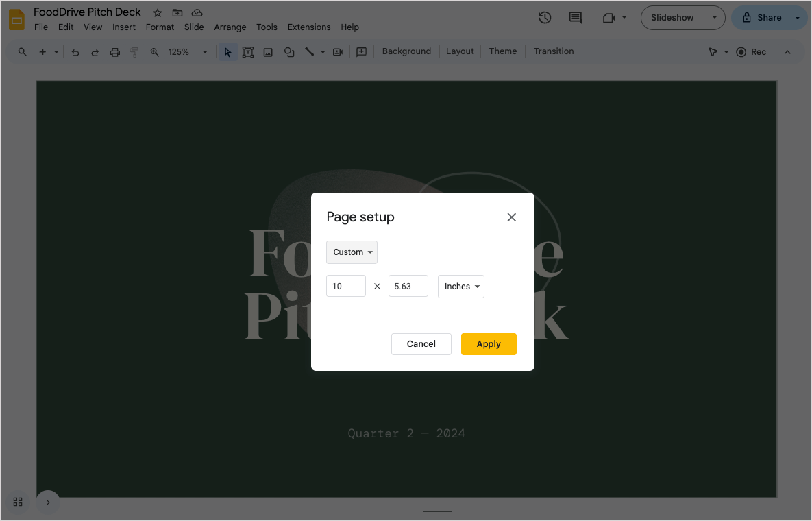Close the Page setup dialog
Viewport: 812px width, 521px height.
coord(511,217)
